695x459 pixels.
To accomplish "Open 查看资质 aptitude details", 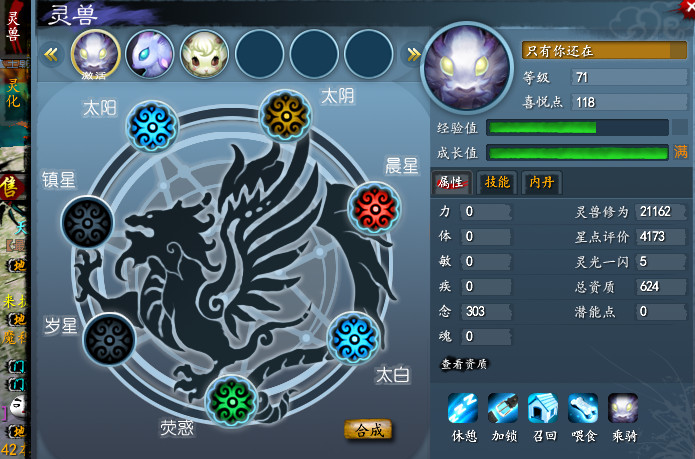I will coord(464,364).
